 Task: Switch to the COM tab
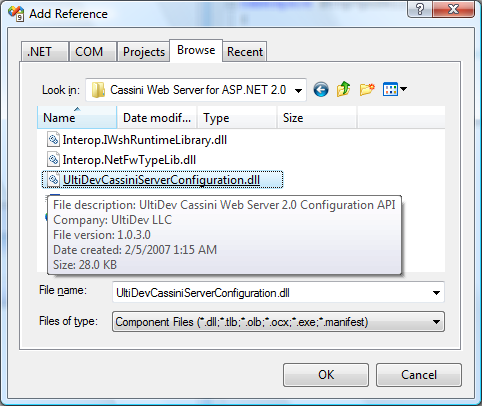(93, 52)
